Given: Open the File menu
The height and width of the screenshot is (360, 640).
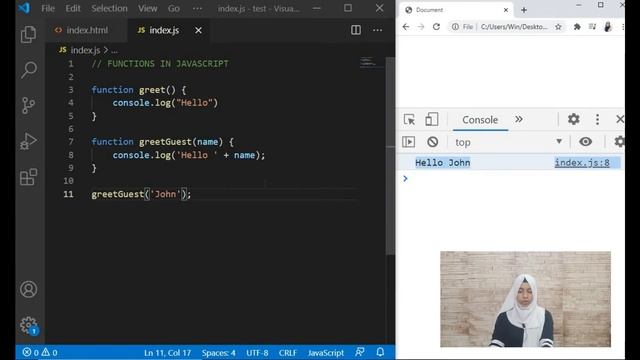Looking at the screenshot, I should [48, 8].
